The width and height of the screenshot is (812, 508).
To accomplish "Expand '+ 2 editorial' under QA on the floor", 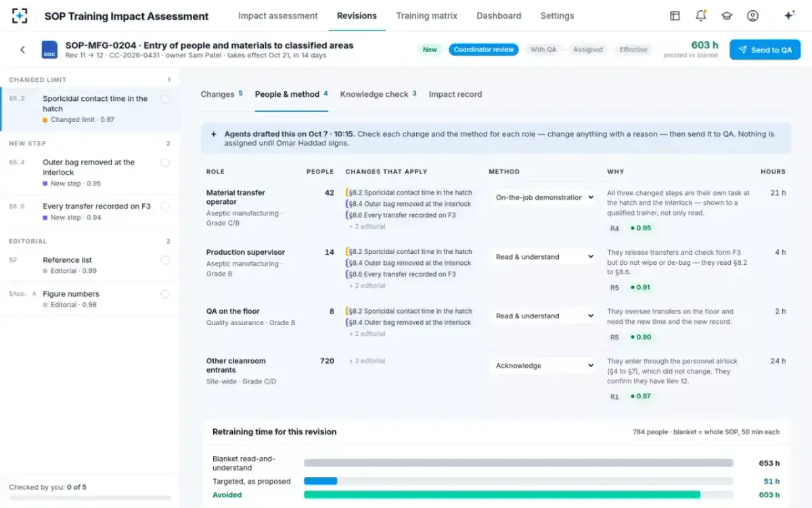I will click(367, 334).
